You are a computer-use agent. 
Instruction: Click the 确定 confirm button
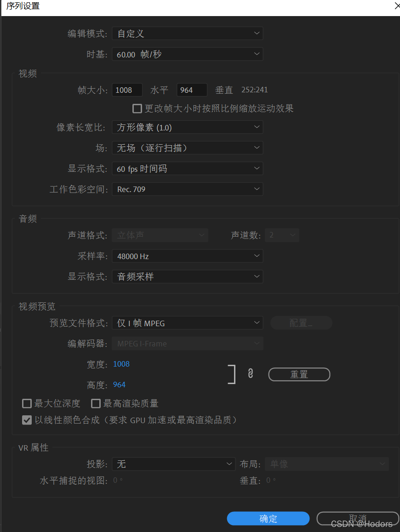coord(268,518)
